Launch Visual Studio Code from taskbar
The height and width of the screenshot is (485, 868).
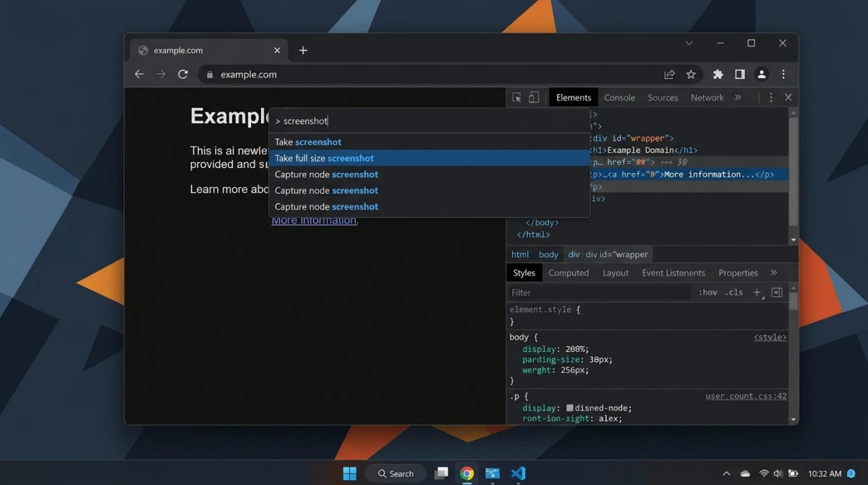tap(518, 473)
